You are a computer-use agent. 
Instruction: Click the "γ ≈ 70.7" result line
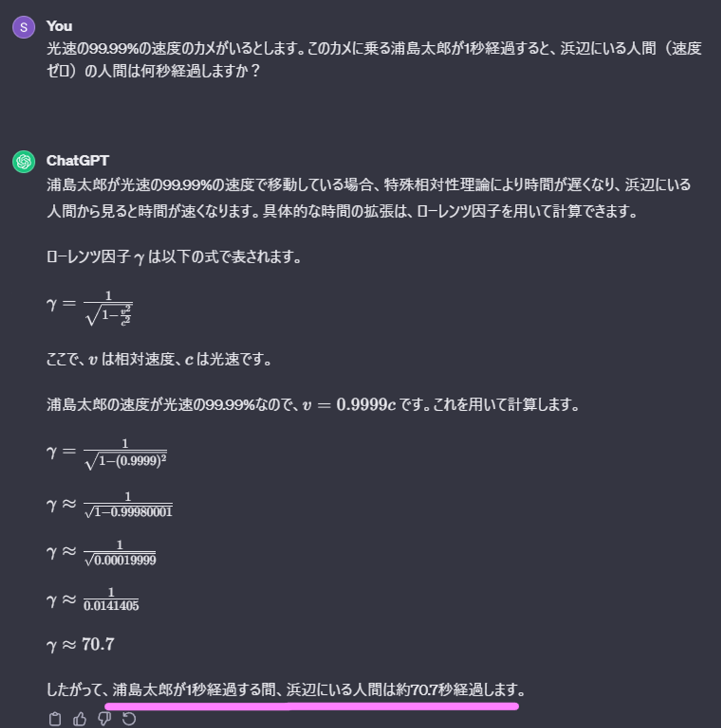click(x=81, y=645)
